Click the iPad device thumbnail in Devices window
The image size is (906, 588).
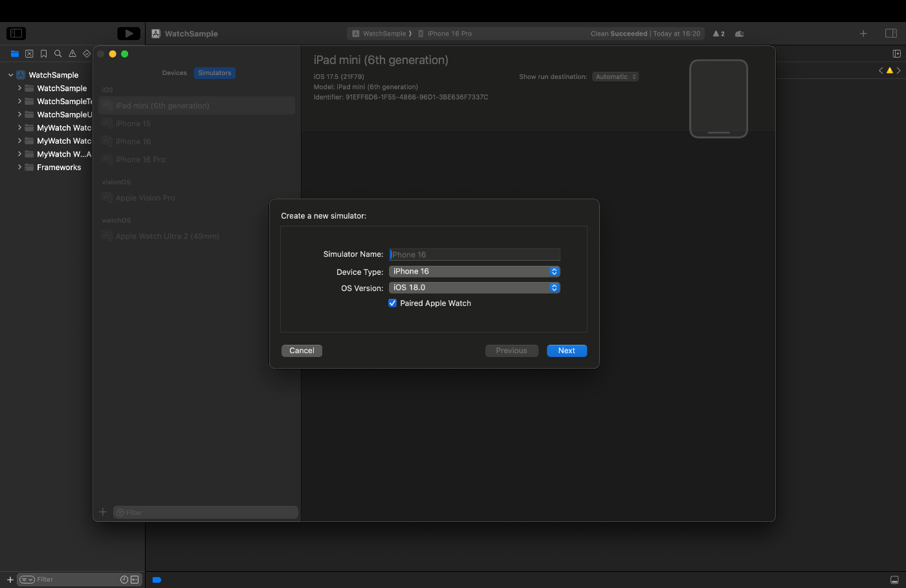(x=718, y=98)
